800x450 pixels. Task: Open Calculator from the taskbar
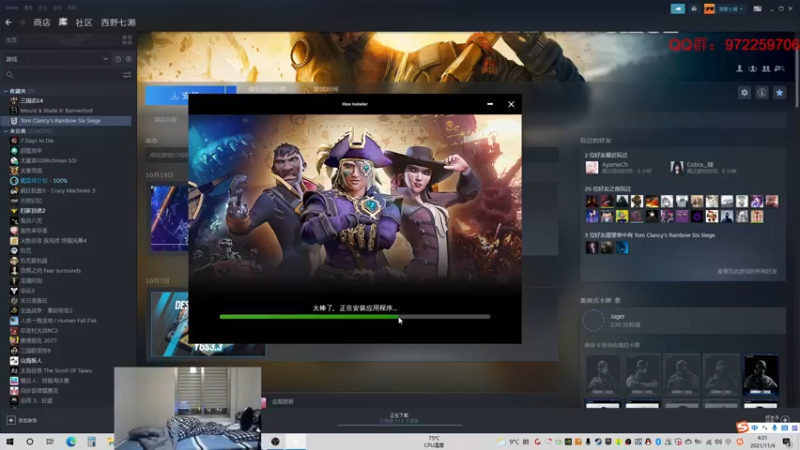tap(91, 442)
